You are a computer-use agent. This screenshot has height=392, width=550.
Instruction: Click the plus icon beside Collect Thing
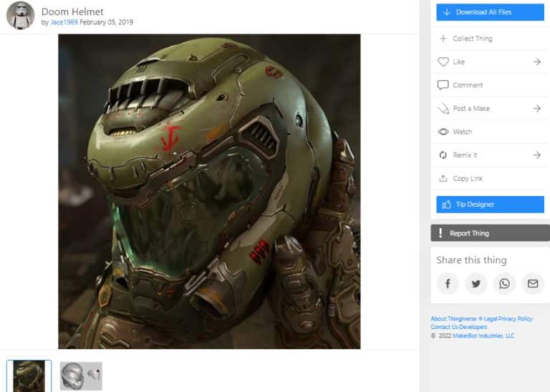[443, 39]
